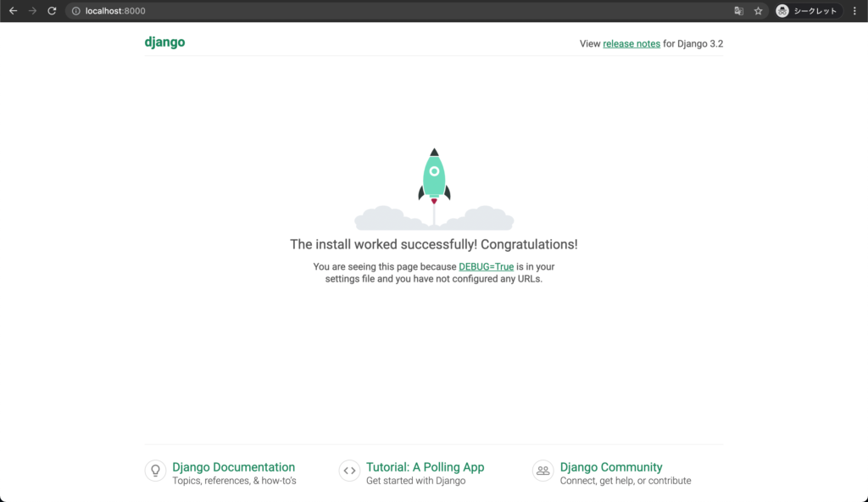This screenshot has width=868, height=502.
Task: Click 'Topics, references, & how-to's' text
Action: pos(234,481)
